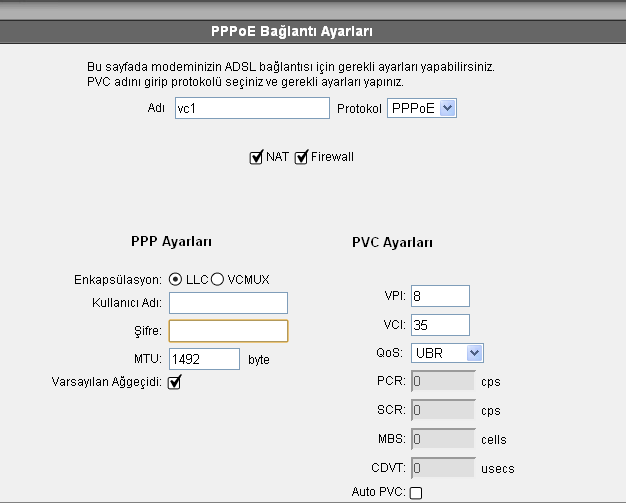Click the Şifre password field

pyautogui.click(x=228, y=331)
